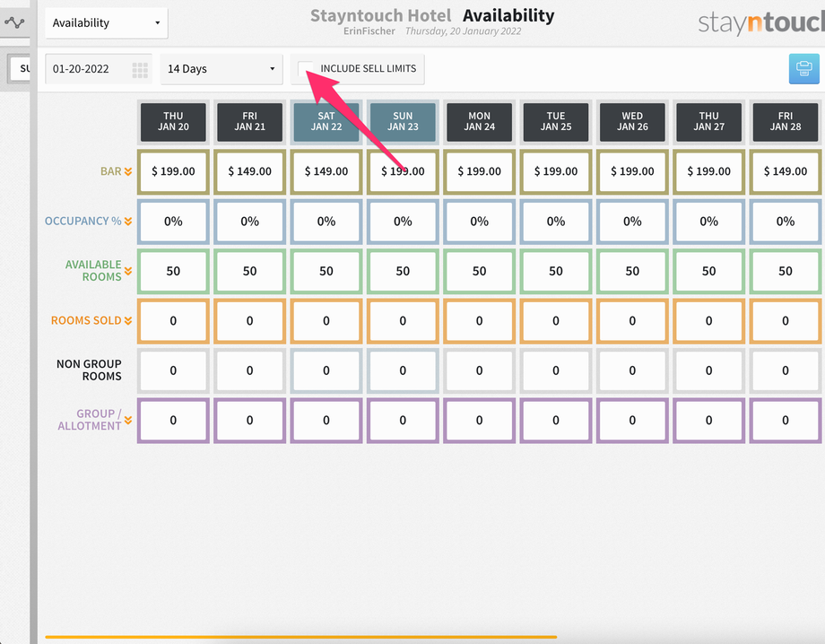Select the MON JAN 24 column header
Screen dimensions: 825x644
[x=480, y=122]
